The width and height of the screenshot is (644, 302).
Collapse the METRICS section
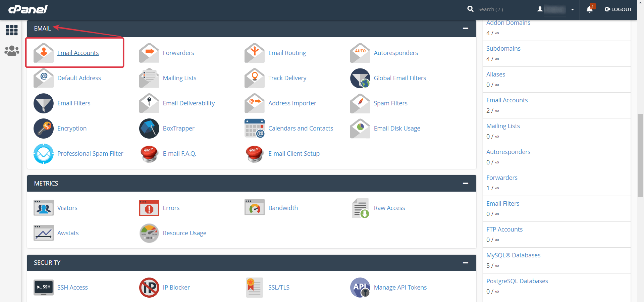(x=465, y=184)
